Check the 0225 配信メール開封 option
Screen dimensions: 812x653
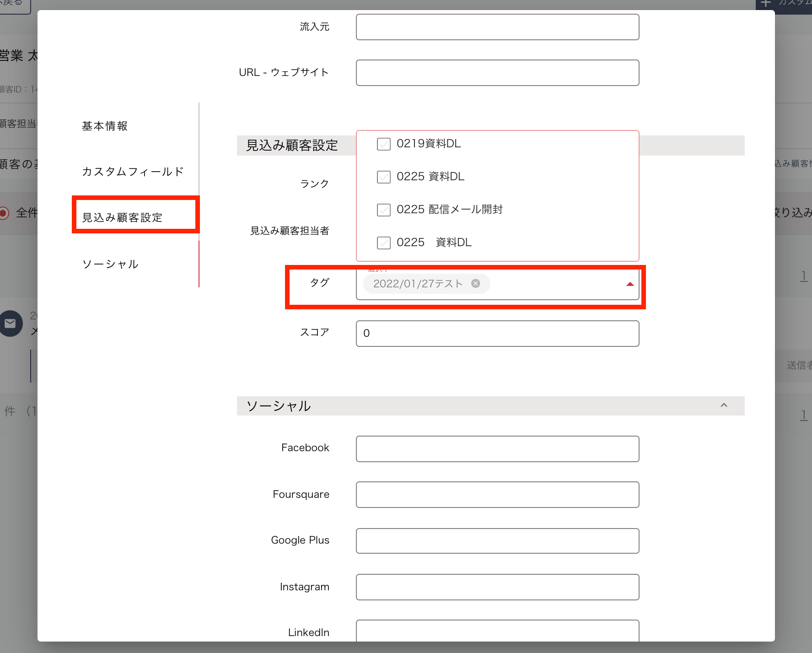(383, 210)
